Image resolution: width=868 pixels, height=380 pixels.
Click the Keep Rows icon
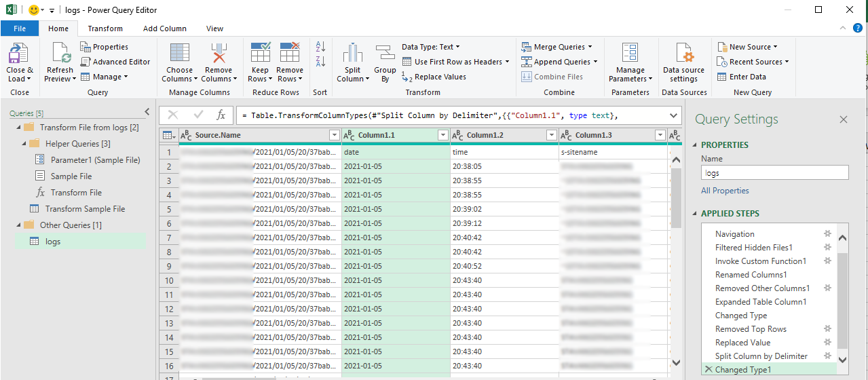pos(261,54)
